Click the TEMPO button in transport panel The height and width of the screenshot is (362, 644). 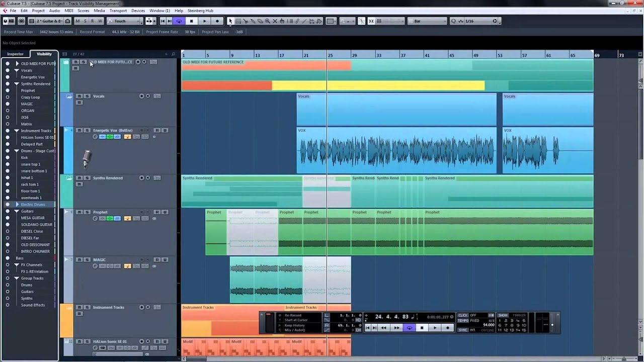[462, 320]
